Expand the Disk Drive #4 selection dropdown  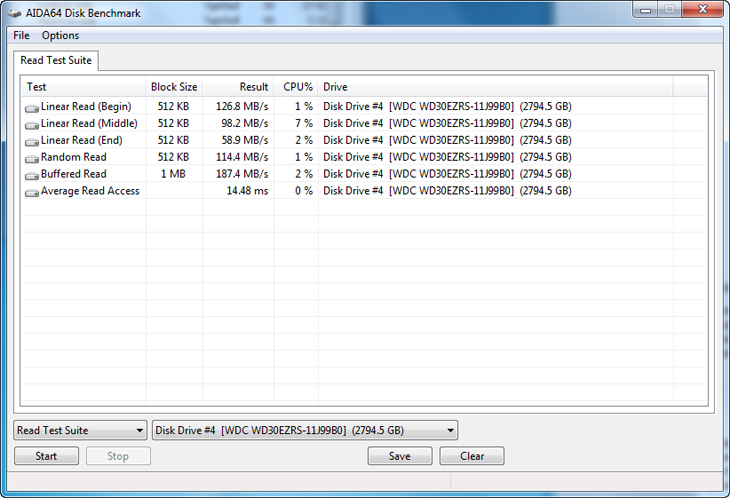click(x=305, y=431)
